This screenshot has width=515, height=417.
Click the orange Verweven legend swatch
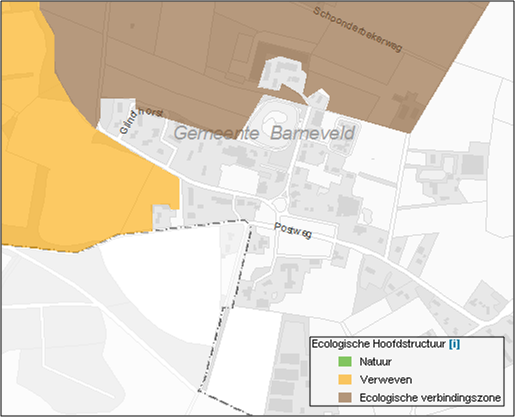(x=345, y=380)
